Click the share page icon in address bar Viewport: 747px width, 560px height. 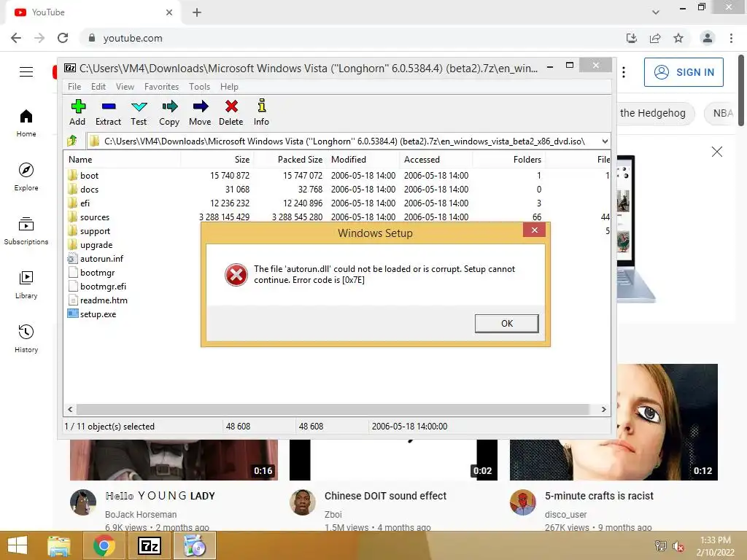(655, 38)
